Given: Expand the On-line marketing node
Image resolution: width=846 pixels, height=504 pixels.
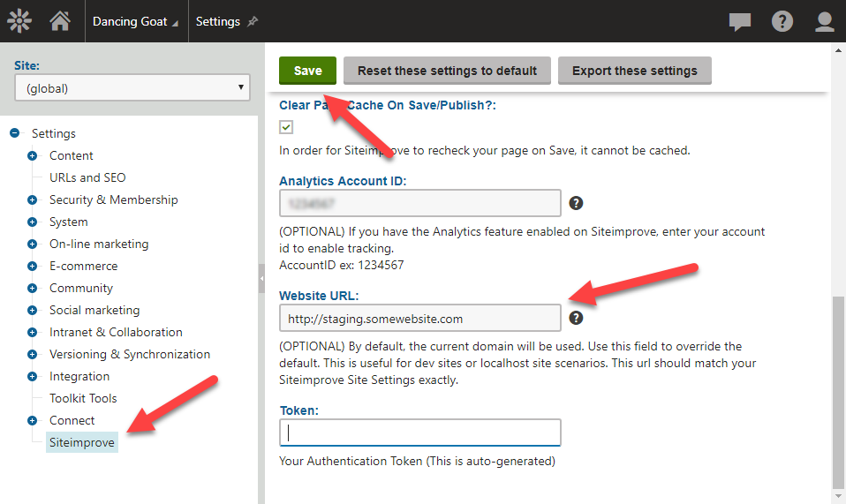Looking at the screenshot, I should coord(33,244).
